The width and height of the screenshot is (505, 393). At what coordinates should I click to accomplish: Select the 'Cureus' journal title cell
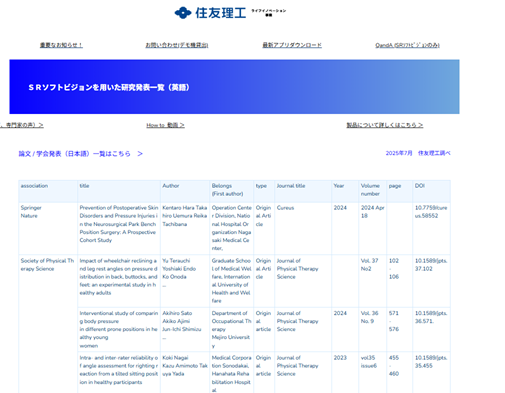303,229
